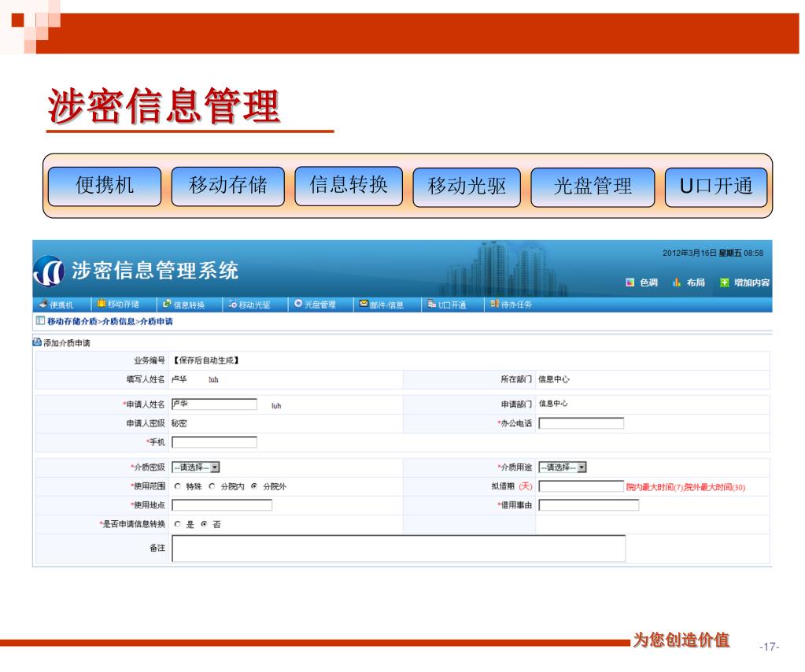Open the 介质用途 dropdown
This screenshot has width=805, height=672.
click(x=563, y=467)
